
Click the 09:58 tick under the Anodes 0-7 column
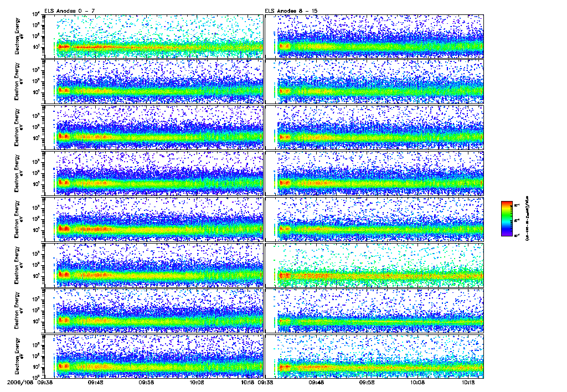tap(146, 382)
